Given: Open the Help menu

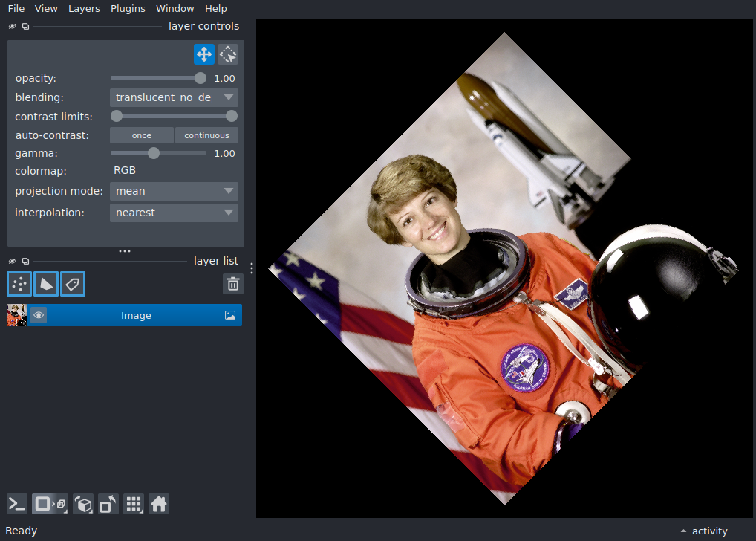Looking at the screenshot, I should [215, 9].
